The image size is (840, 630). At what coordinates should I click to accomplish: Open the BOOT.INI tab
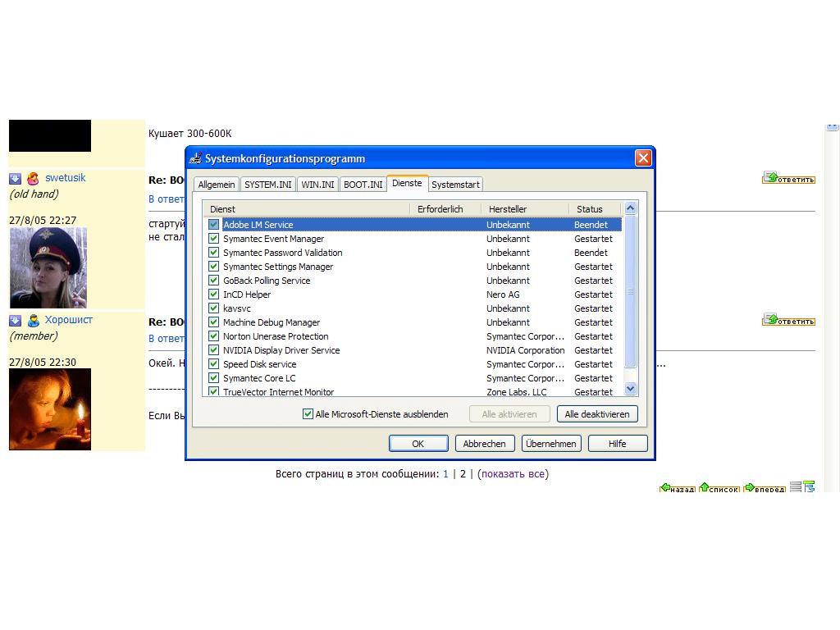(363, 185)
